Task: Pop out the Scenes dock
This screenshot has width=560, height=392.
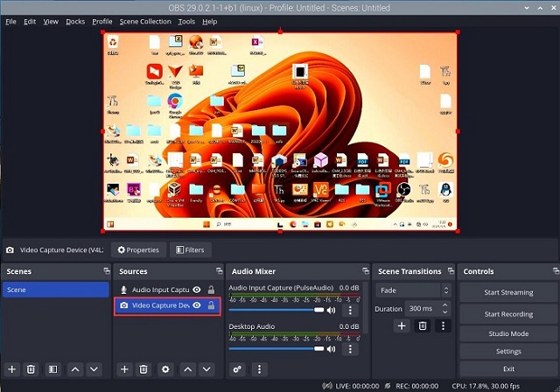Action: 107,270
